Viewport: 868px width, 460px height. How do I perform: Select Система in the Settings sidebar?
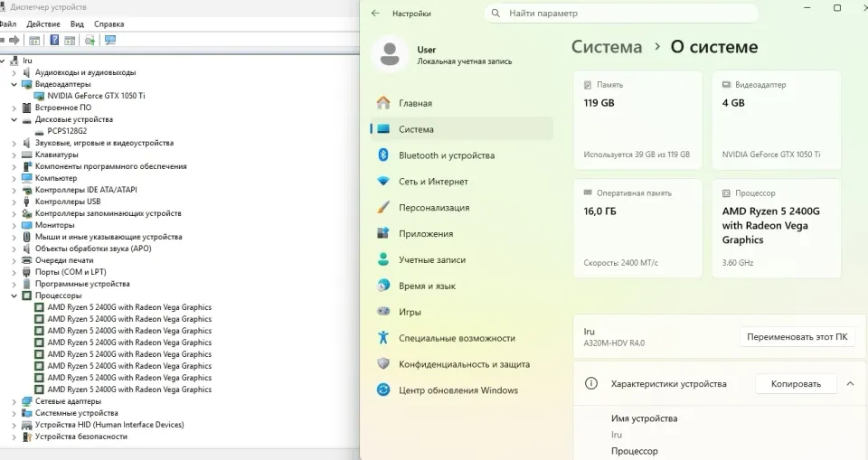point(462,129)
